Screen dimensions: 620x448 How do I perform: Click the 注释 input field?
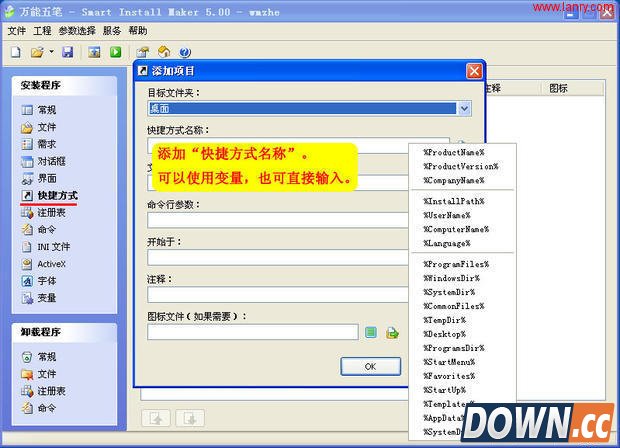278,295
